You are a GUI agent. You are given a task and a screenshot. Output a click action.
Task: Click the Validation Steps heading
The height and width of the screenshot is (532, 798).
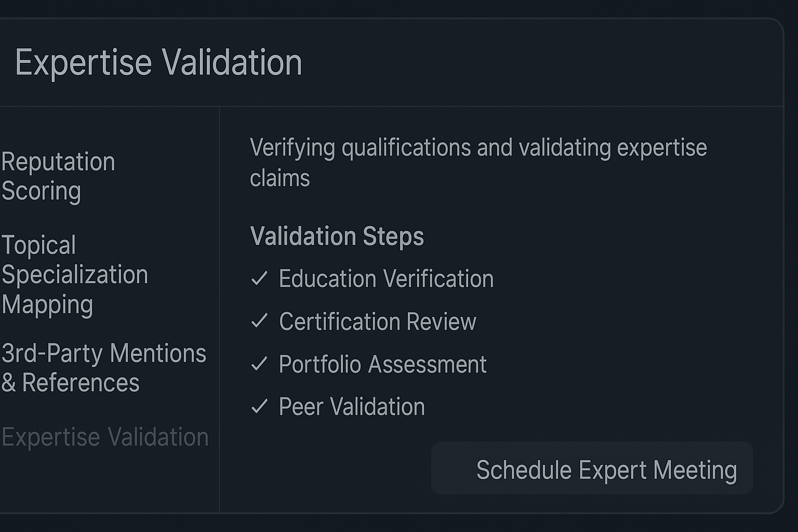337,236
